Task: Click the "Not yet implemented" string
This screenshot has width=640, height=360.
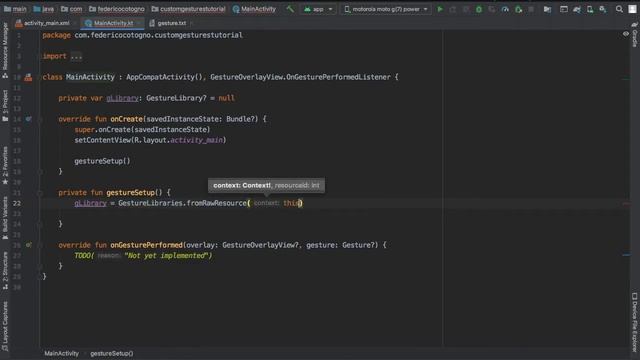Action: [168, 256]
